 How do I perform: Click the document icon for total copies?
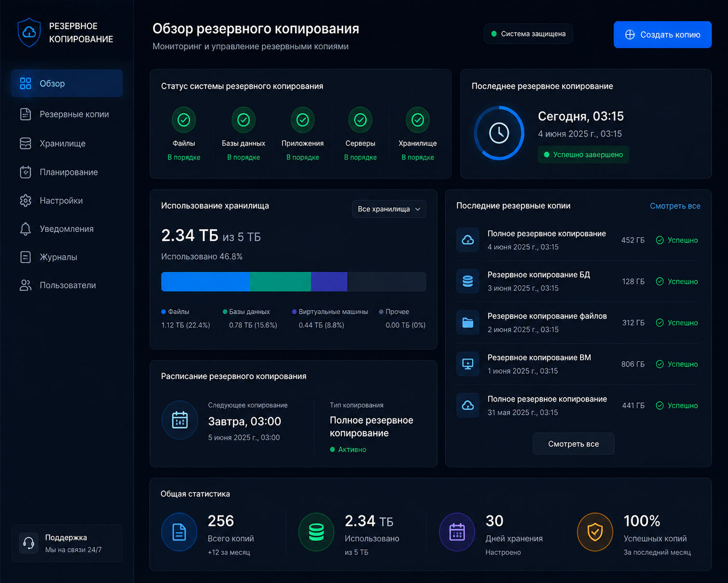coord(179,532)
